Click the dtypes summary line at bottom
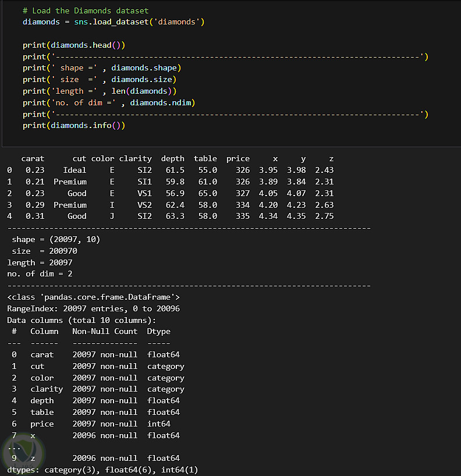The image size is (461, 476). [102, 470]
